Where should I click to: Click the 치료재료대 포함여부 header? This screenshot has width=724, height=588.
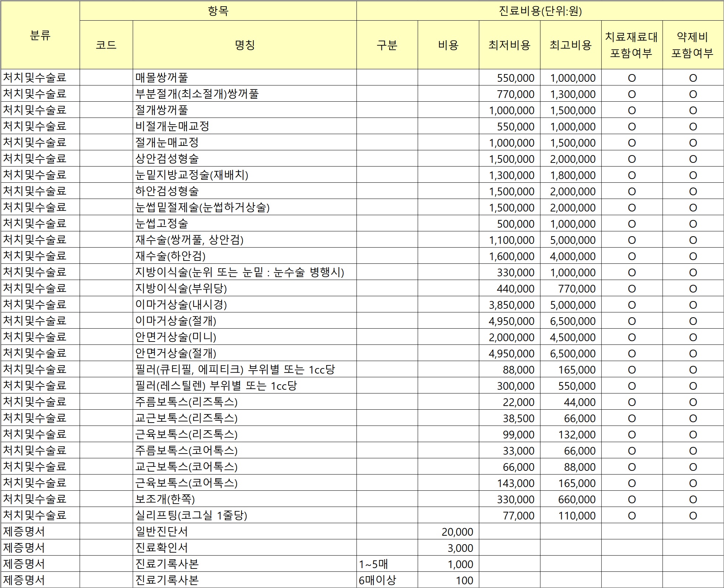(632, 45)
